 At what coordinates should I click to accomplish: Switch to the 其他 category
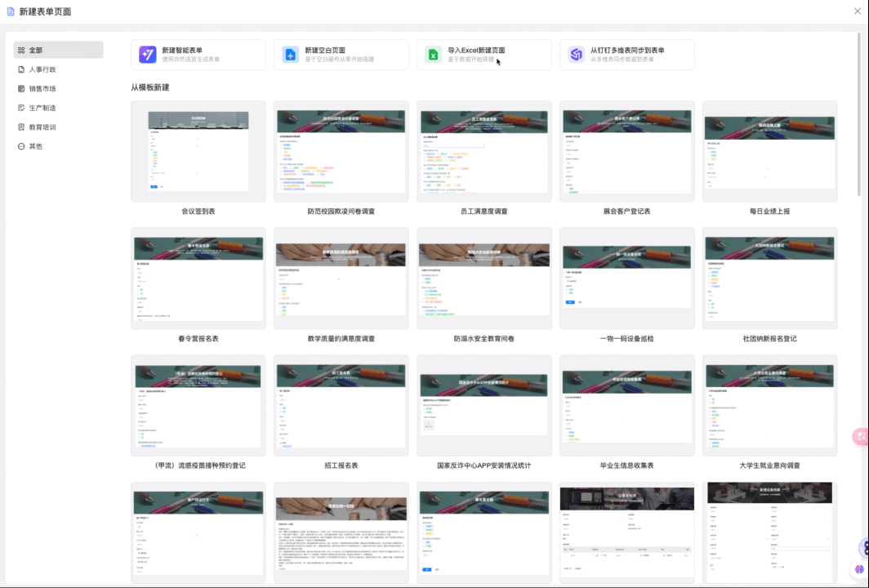[35, 146]
